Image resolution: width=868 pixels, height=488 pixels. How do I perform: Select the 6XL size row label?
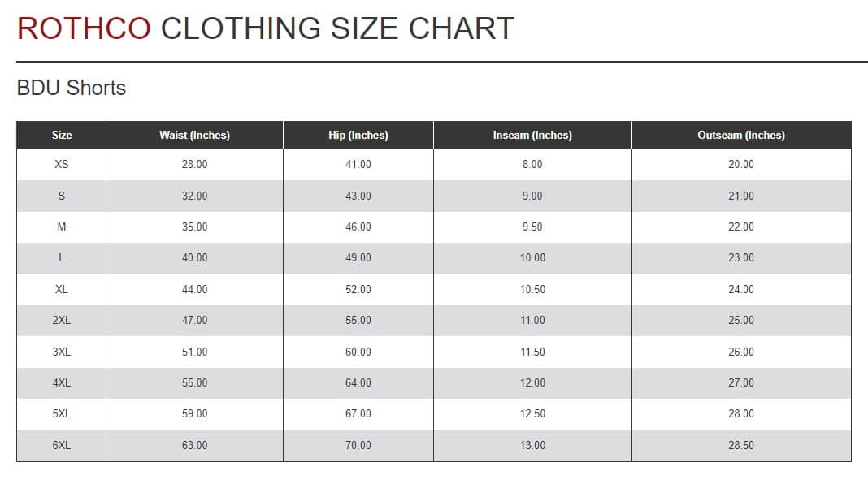click(62, 445)
